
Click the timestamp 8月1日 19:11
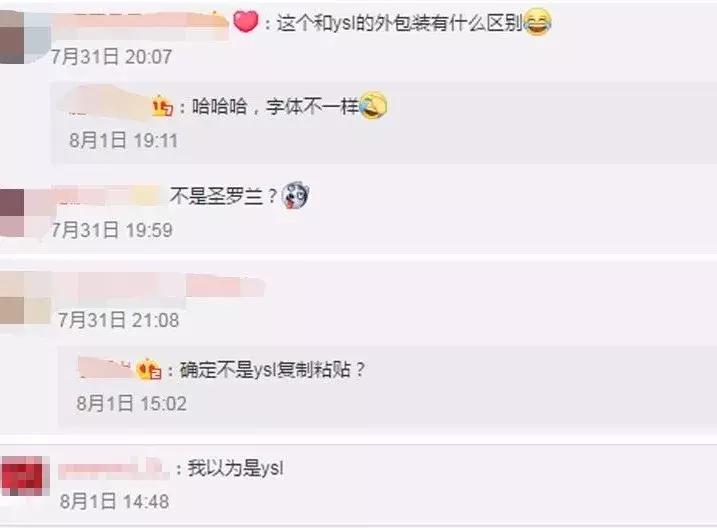click(123, 140)
